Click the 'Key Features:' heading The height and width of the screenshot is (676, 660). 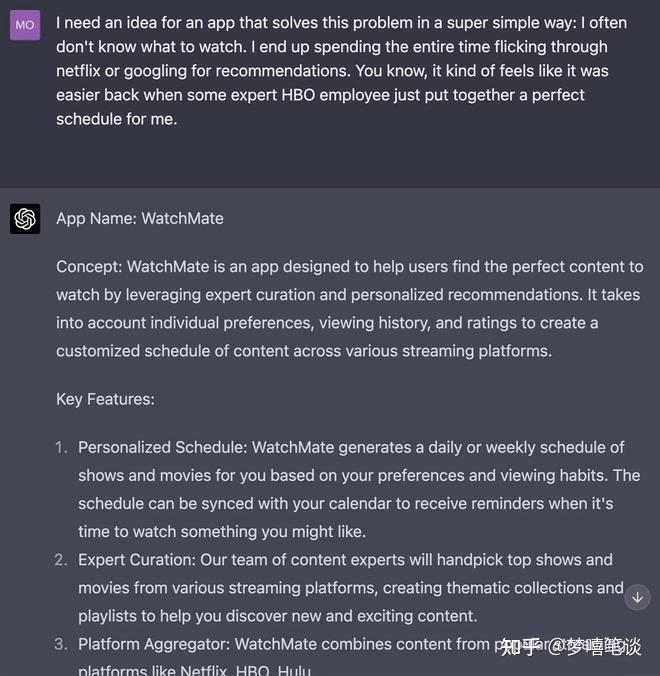pyautogui.click(x=105, y=399)
